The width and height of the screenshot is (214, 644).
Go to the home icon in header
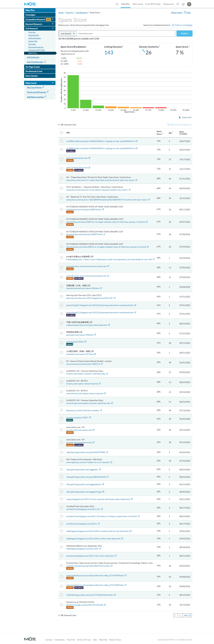[183, 4]
